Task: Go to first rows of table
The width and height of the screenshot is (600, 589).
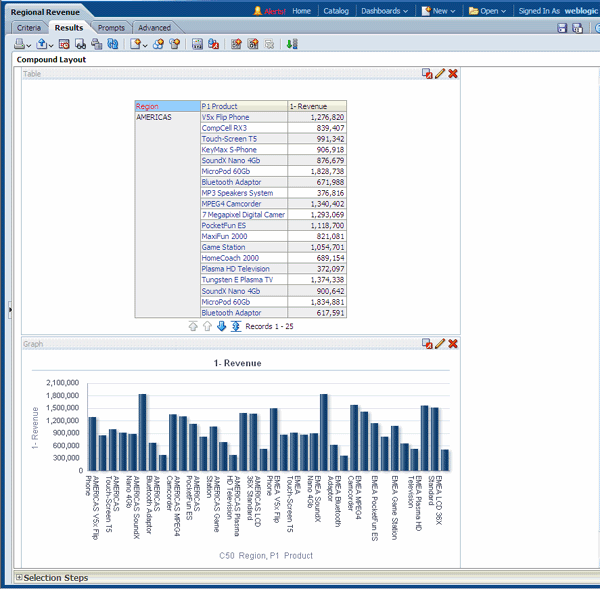Action: tap(193, 326)
